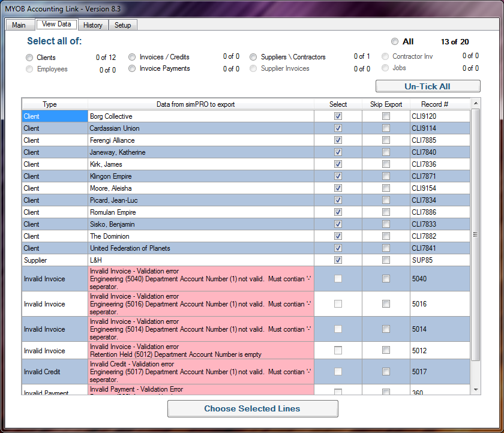Switch to the Setup tab
Screen dimensions: 504x433
tap(122, 25)
